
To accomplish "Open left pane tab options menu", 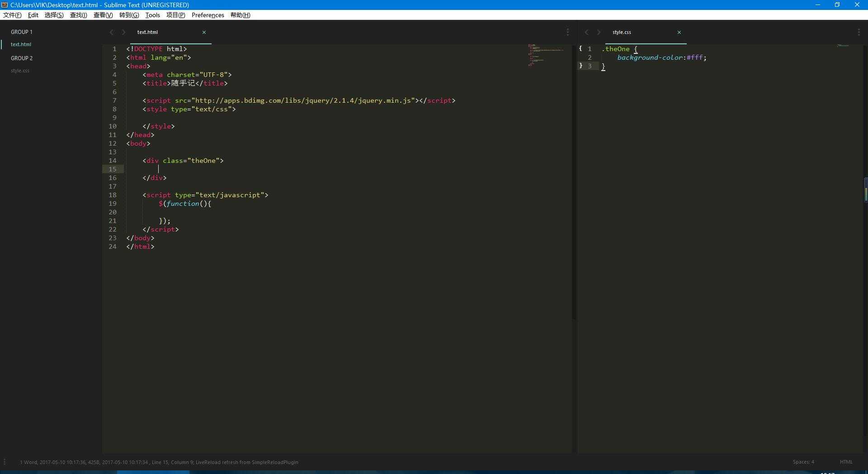I will click(x=568, y=32).
